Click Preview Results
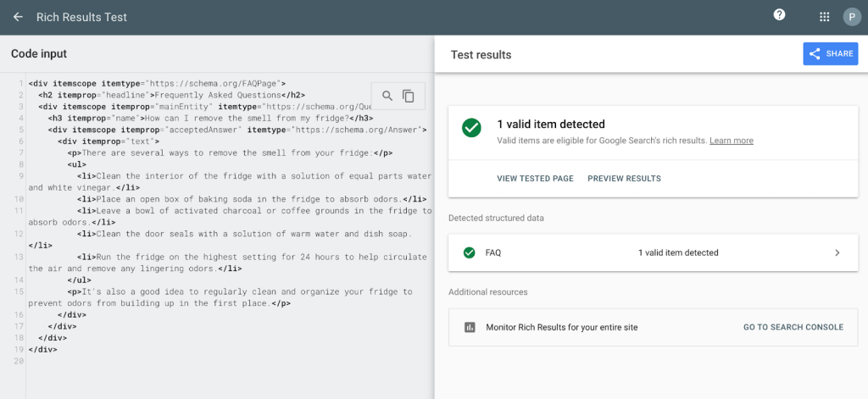Screen dimensions: 868x399 coord(624,179)
